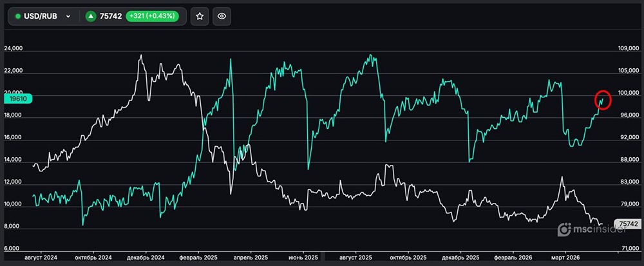
Task: Click the 12,000 left axis label
Action: pyautogui.click(x=13, y=182)
